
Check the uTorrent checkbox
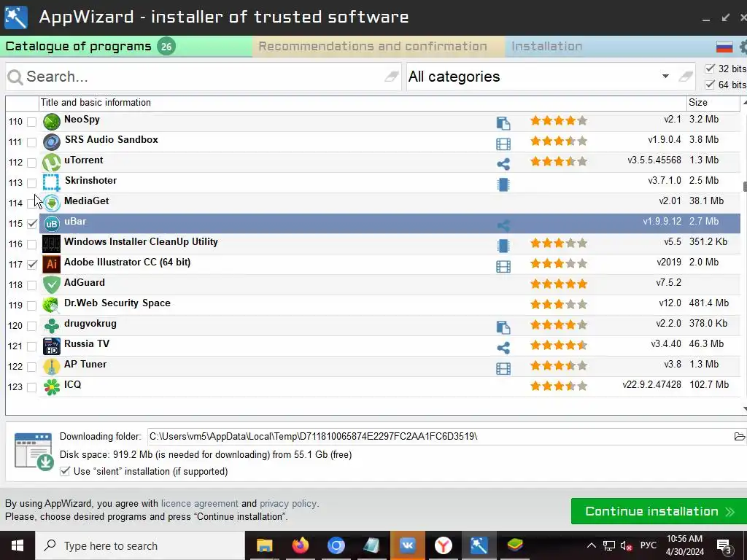(x=31, y=163)
